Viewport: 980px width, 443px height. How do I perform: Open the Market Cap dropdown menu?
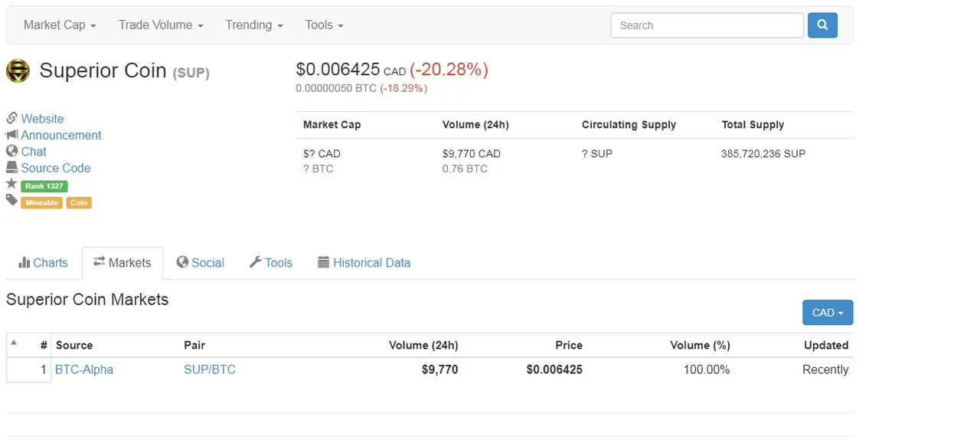pyautogui.click(x=60, y=25)
